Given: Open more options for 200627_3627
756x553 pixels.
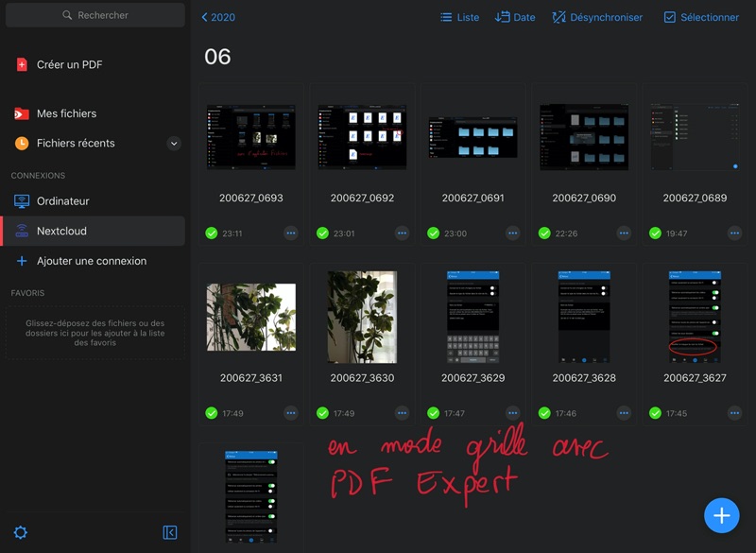Looking at the screenshot, I should (x=734, y=413).
